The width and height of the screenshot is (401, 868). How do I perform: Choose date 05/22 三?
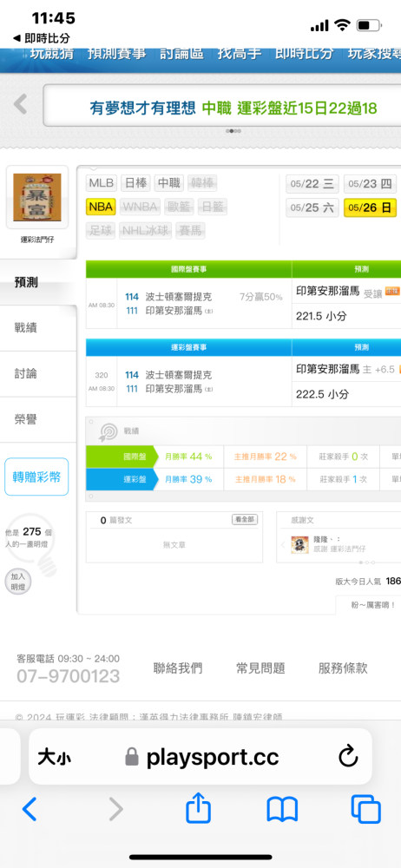click(312, 184)
